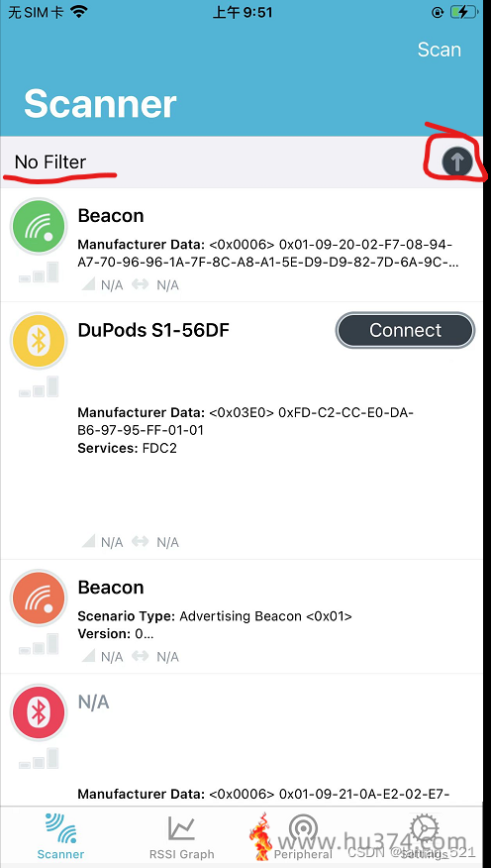This screenshot has height=868, width=491.
Task: Tap the green Beacon device icon
Action: click(x=39, y=226)
